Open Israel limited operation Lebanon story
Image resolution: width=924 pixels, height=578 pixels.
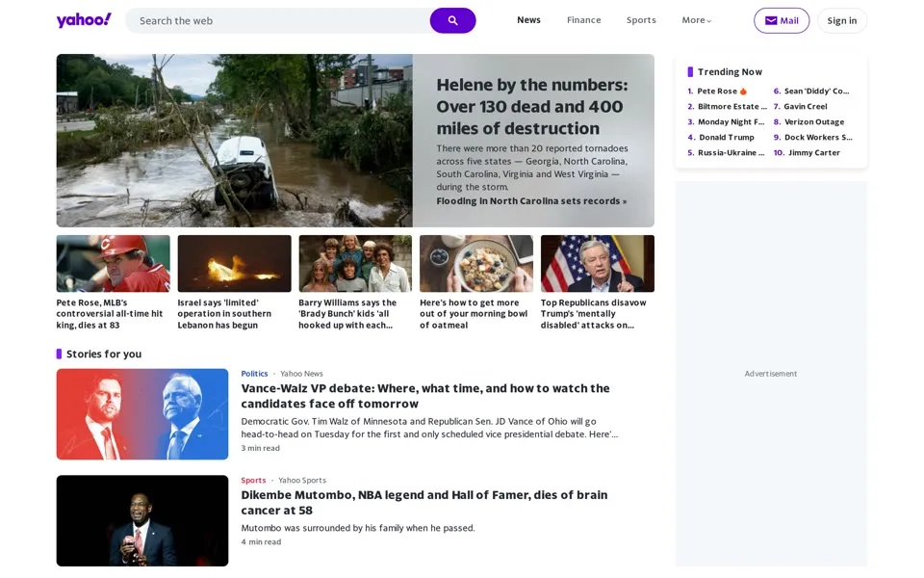pos(224,314)
